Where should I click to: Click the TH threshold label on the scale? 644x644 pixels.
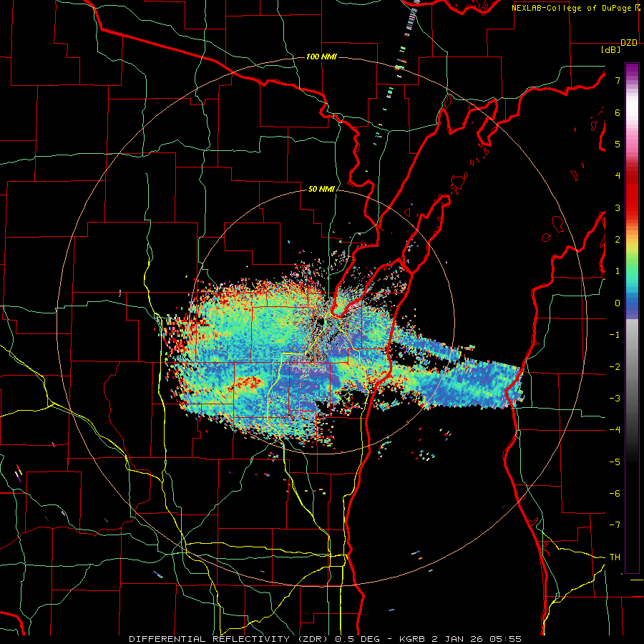tap(615, 557)
